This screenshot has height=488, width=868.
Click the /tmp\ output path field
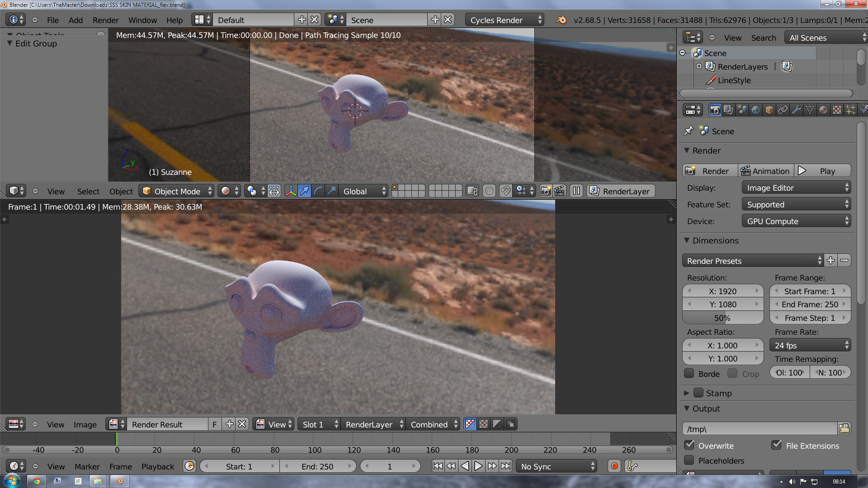click(759, 429)
